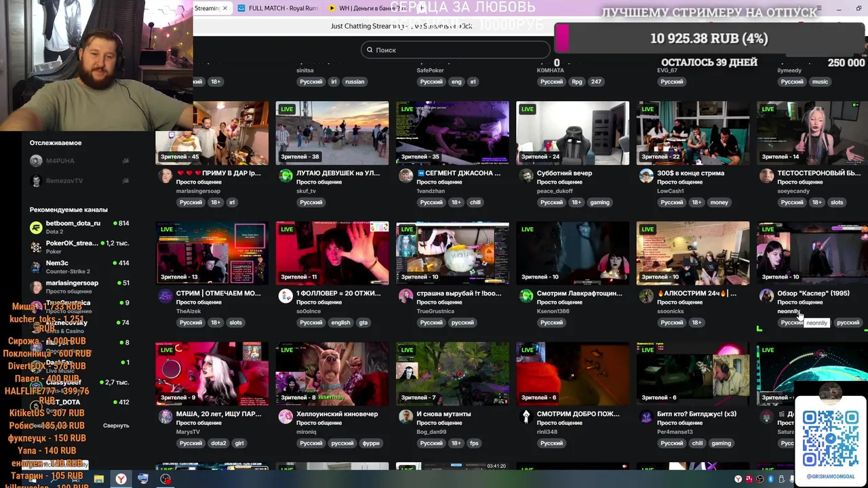Click mironiq streamer avatar
The height and width of the screenshot is (488, 868).
[285, 417]
